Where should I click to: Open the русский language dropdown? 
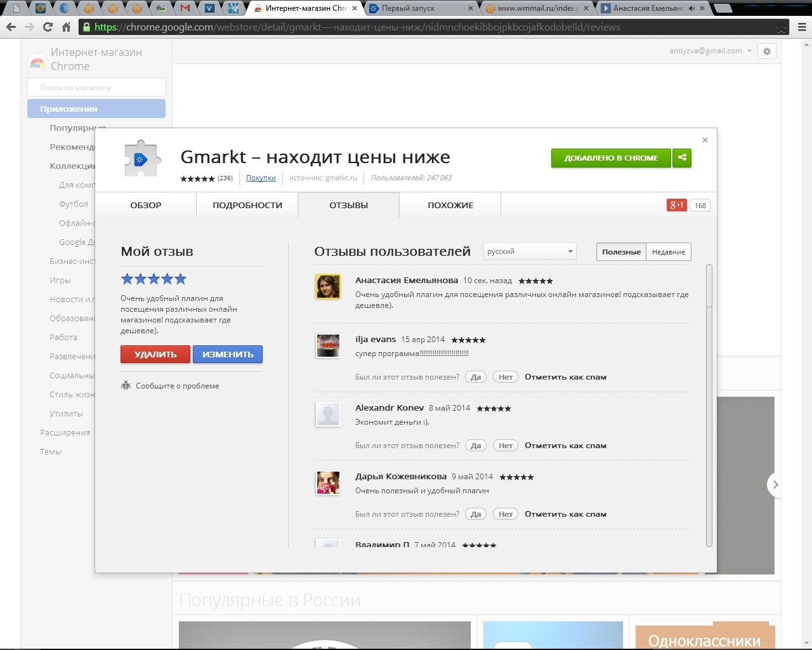(530, 251)
